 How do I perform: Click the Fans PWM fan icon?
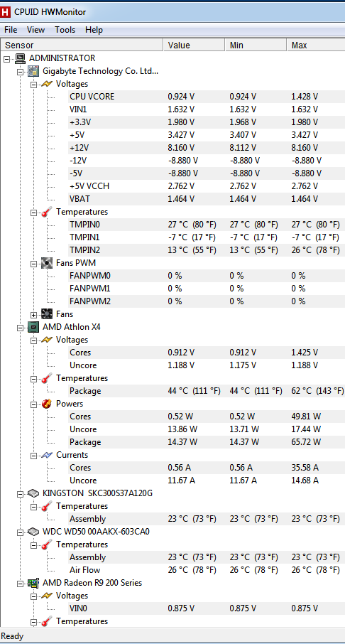(x=47, y=263)
